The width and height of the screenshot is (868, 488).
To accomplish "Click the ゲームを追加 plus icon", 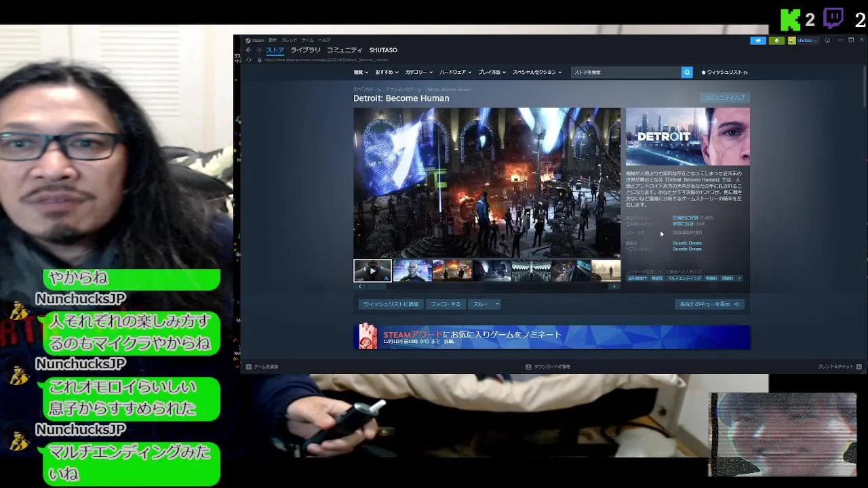I will [249, 367].
